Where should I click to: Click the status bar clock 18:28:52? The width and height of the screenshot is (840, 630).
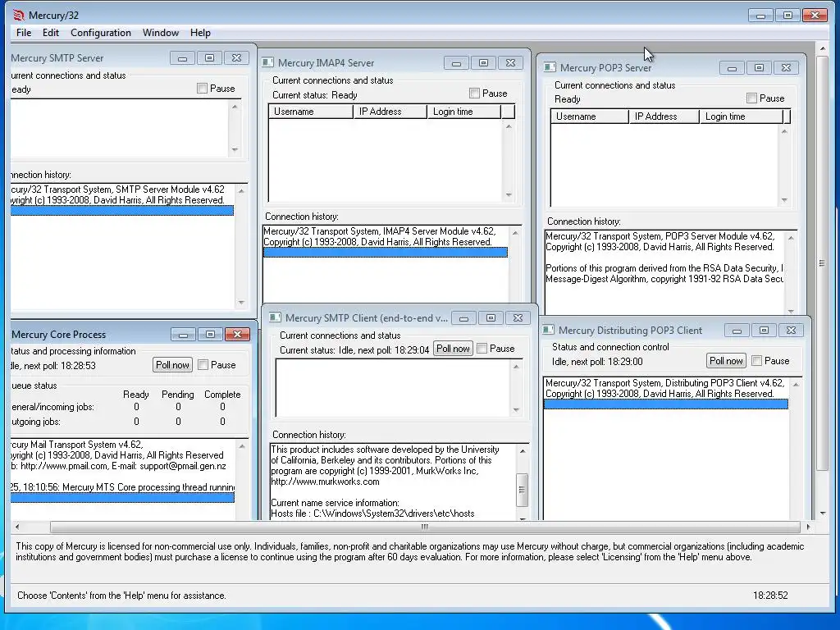tap(770, 596)
